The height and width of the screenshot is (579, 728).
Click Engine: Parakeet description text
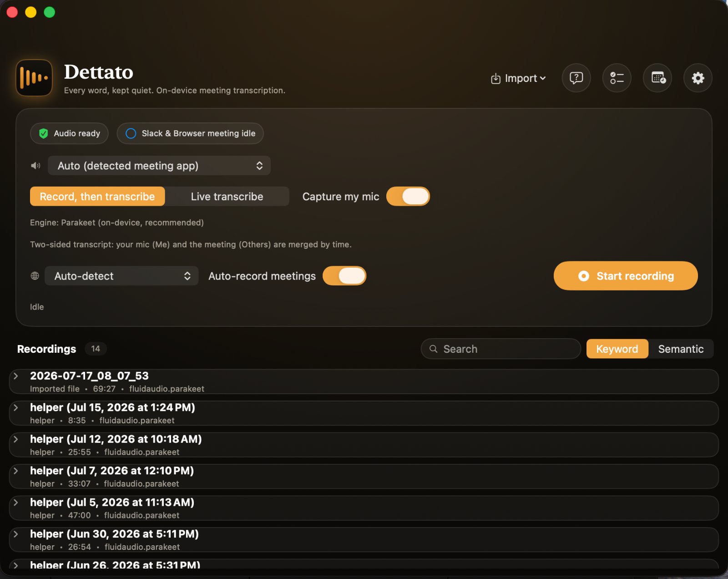pyautogui.click(x=117, y=223)
